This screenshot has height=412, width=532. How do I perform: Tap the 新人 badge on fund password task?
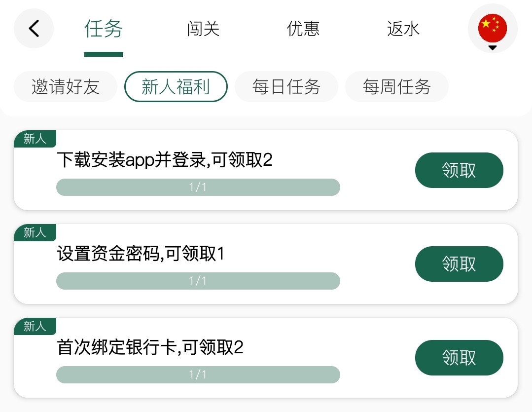click(35, 233)
